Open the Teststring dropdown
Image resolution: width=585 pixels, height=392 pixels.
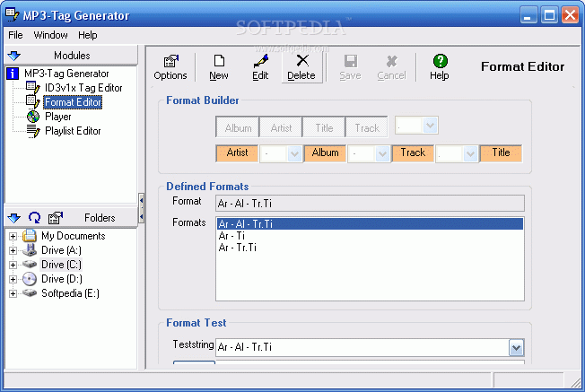tap(516, 348)
